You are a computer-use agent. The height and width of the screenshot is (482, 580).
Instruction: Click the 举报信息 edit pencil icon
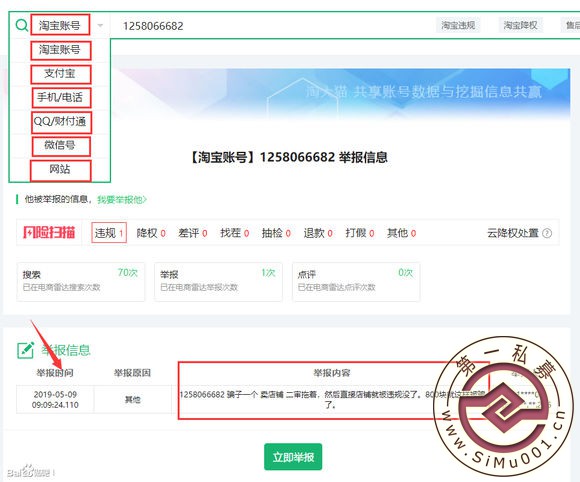(26, 350)
